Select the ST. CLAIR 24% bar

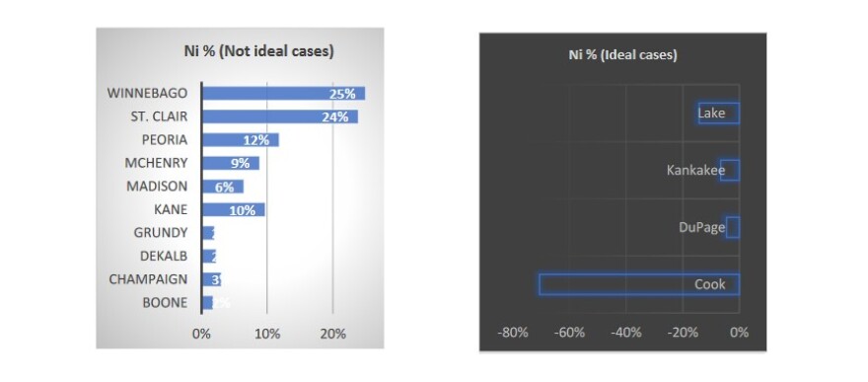pyautogui.click(x=280, y=116)
